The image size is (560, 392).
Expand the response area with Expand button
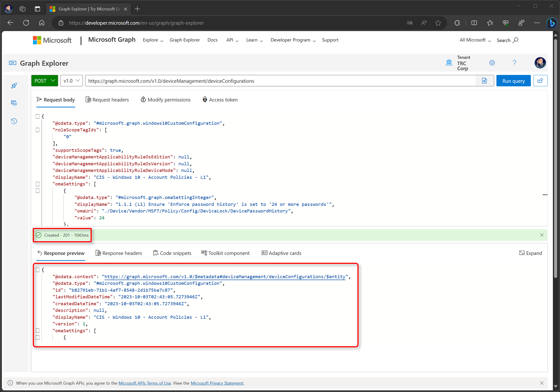point(531,253)
